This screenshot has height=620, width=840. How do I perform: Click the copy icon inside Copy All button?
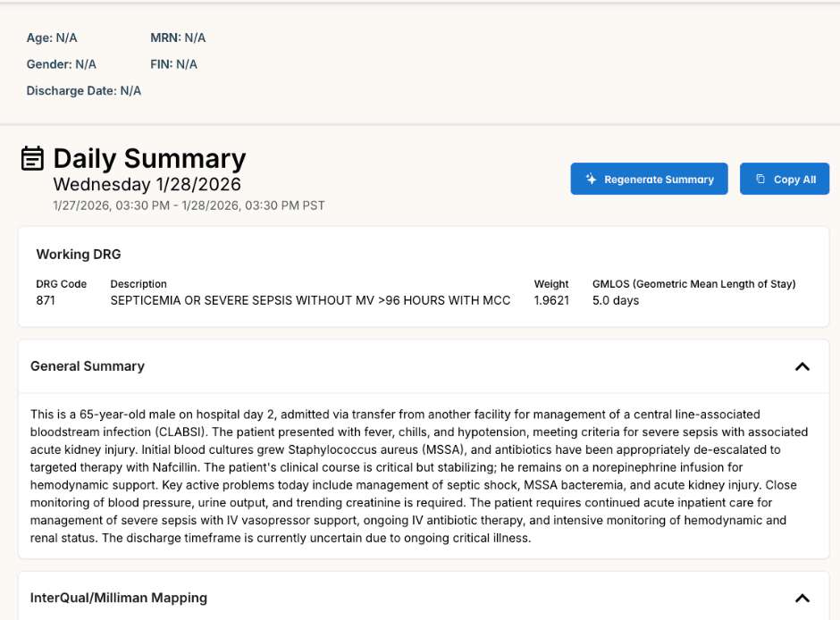(x=760, y=179)
